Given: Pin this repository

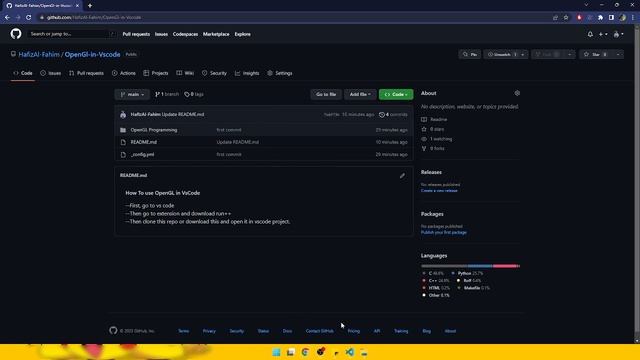Looking at the screenshot, I should [x=469, y=54].
